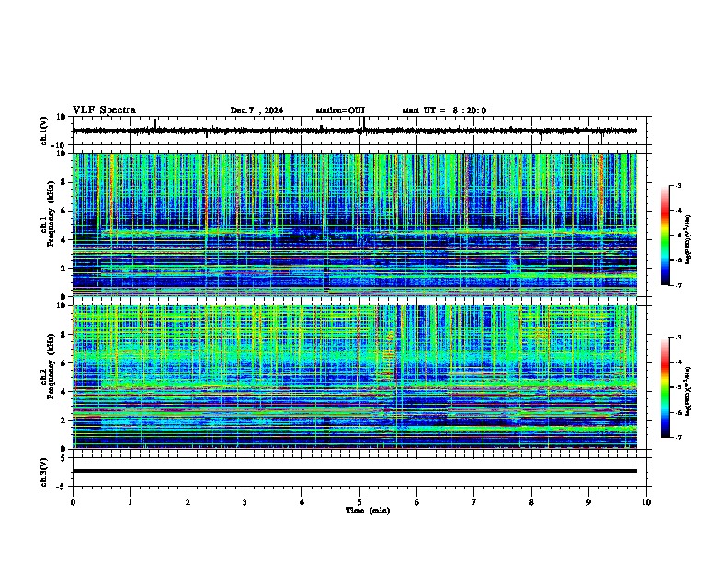Click the "-7" label on ch.2 color bar

[x=677, y=438]
